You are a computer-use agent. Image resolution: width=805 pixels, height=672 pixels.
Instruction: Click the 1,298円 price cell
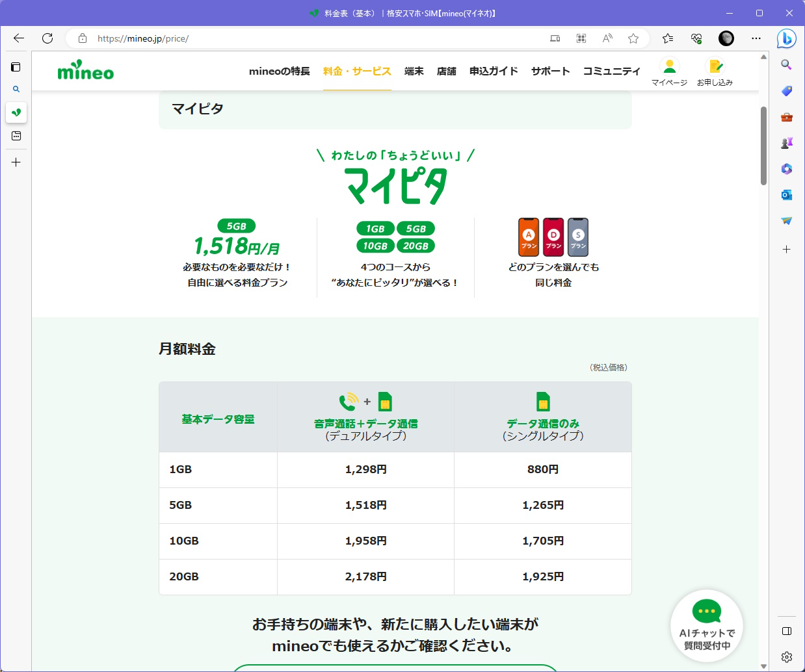click(x=366, y=469)
